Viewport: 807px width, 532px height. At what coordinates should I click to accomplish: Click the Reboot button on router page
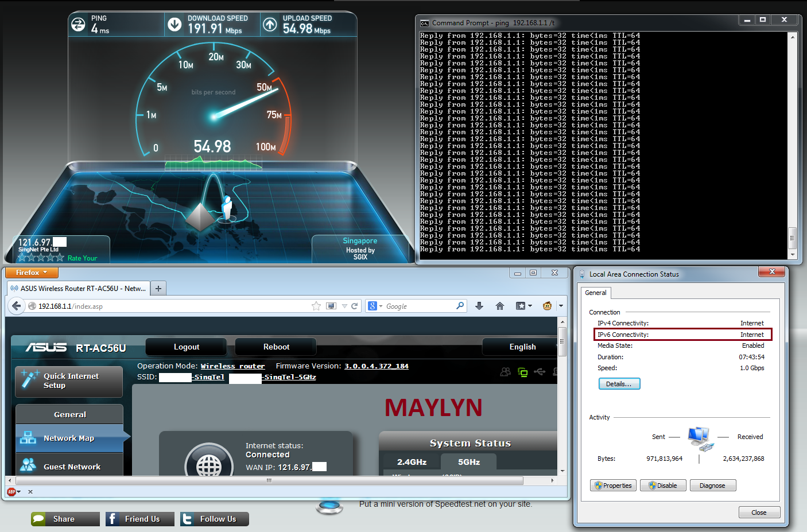276,347
